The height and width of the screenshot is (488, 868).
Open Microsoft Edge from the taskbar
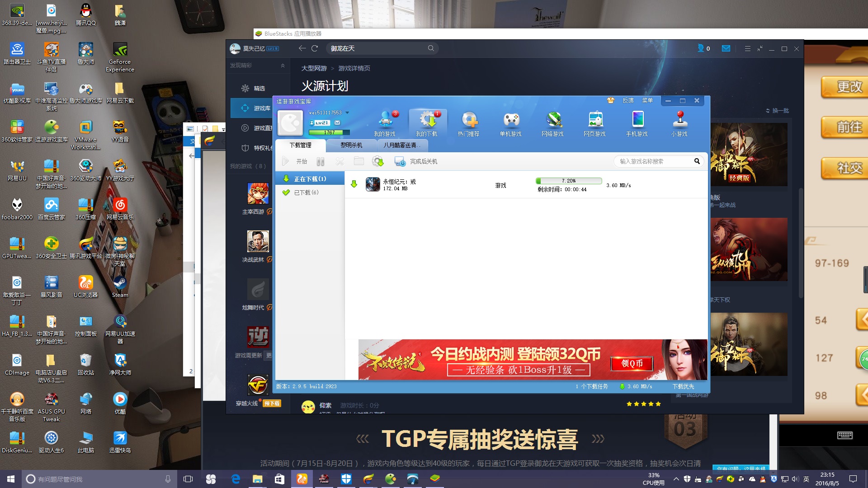[x=236, y=479]
